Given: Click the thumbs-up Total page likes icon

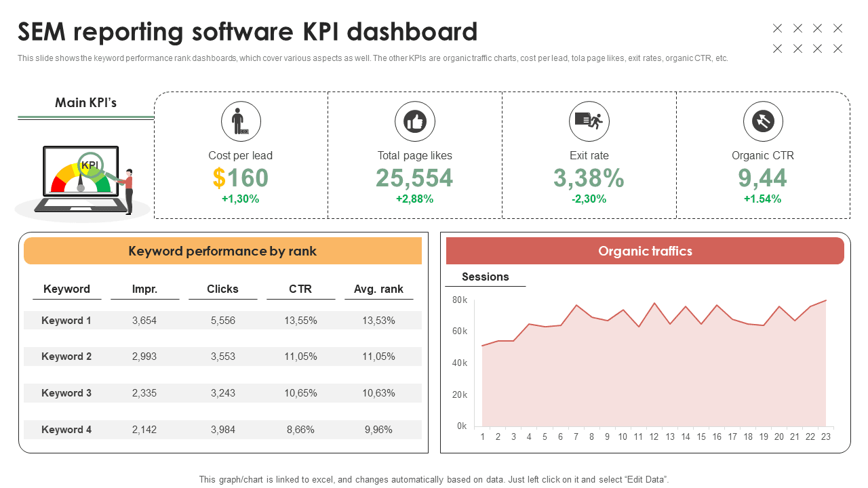Looking at the screenshot, I should coord(414,121).
